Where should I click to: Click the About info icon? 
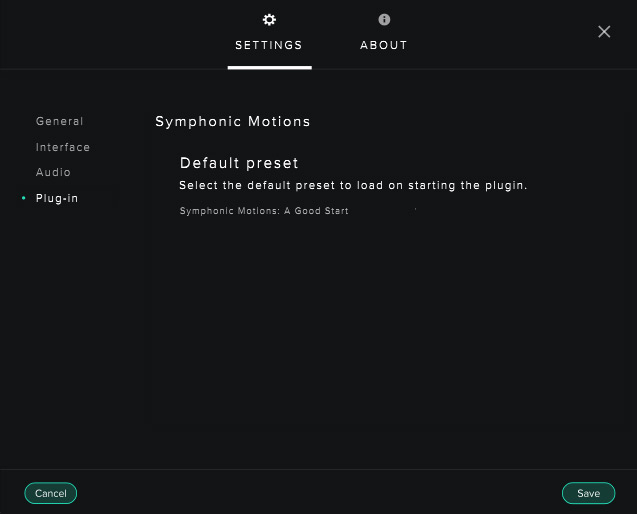pos(384,20)
